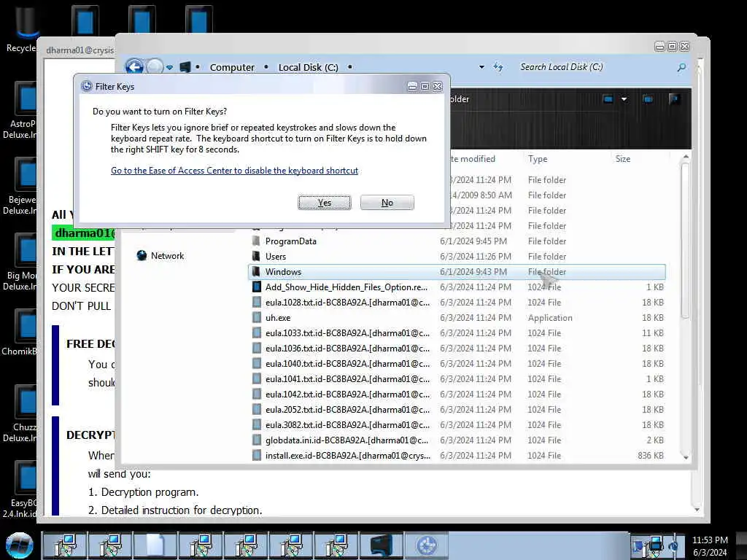Viewport: 747px width, 560px height.
Task: Open Explorer help icon
Action: click(x=674, y=99)
